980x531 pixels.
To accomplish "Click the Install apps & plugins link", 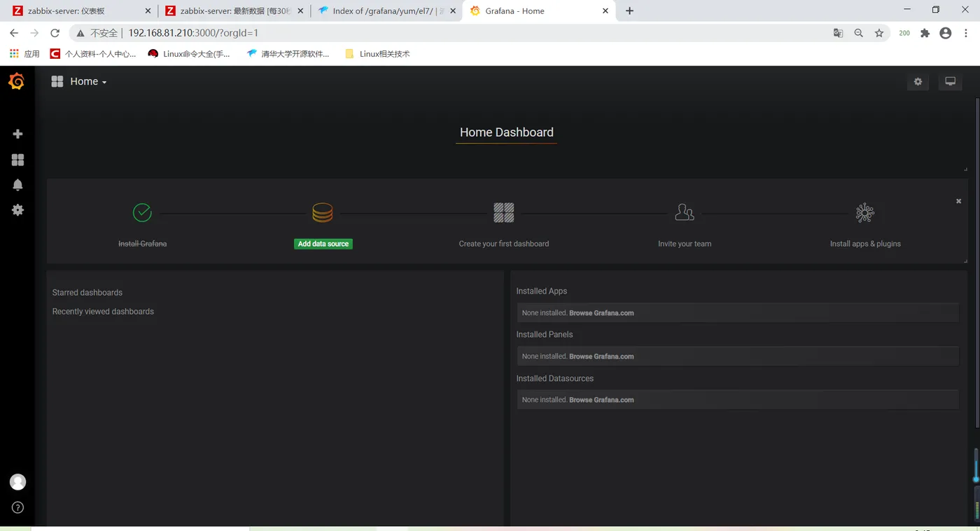I will [865, 244].
